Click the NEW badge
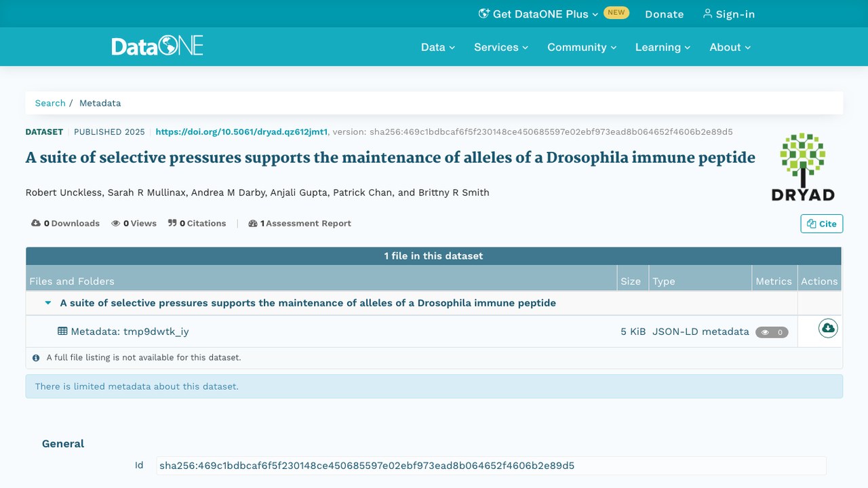Viewport: 868px width, 488px height. pyautogui.click(x=616, y=12)
